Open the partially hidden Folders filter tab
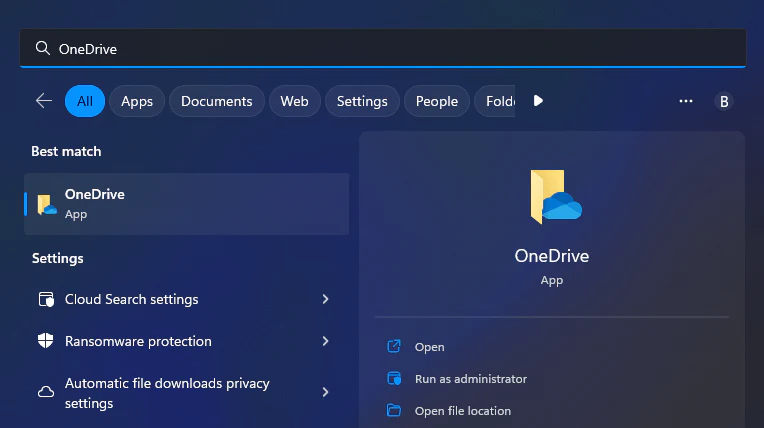The height and width of the screenshot is (428, 764). click(x=495, y=101)
